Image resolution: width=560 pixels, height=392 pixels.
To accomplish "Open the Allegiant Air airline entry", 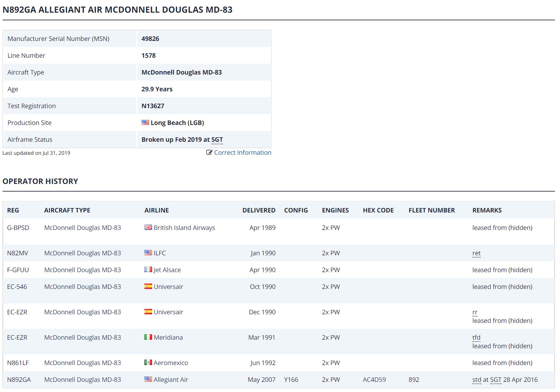I will tap(171, 380).
